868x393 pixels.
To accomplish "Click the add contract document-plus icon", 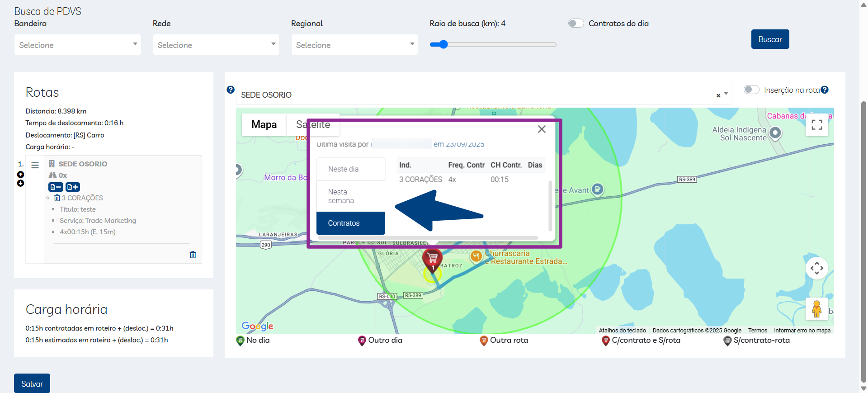I will [x=73, y=187].
